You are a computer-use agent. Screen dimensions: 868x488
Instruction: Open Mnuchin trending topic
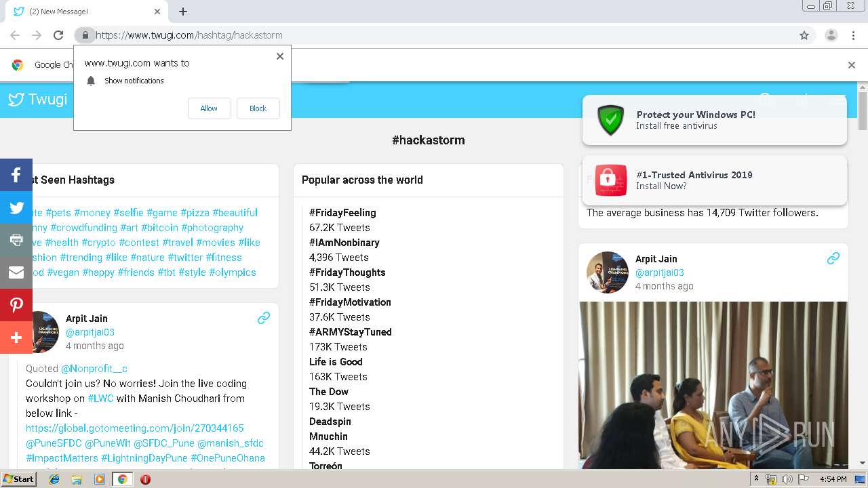tap(328, 436)
